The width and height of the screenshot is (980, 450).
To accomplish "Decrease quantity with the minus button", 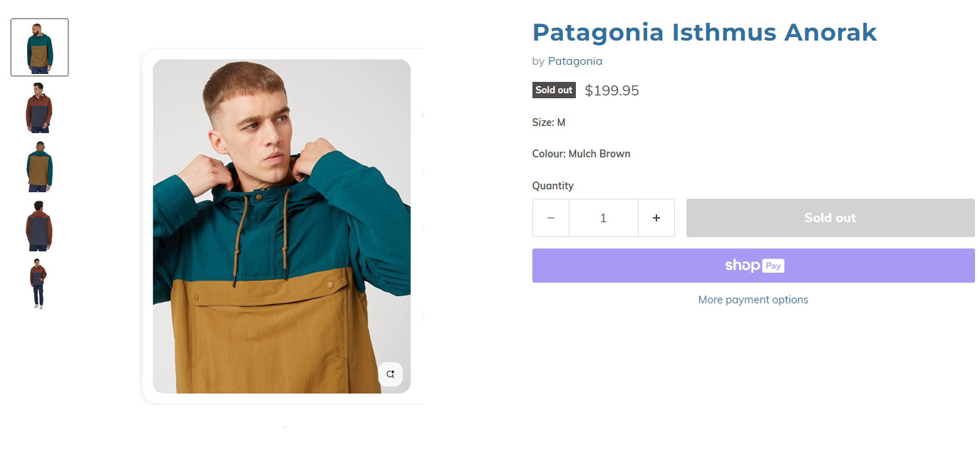I will point(550,218).
